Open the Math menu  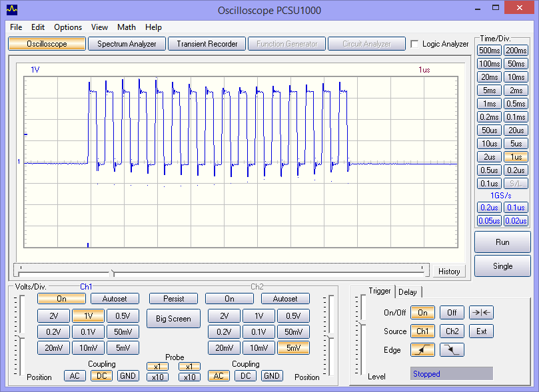tap(126, 27)
